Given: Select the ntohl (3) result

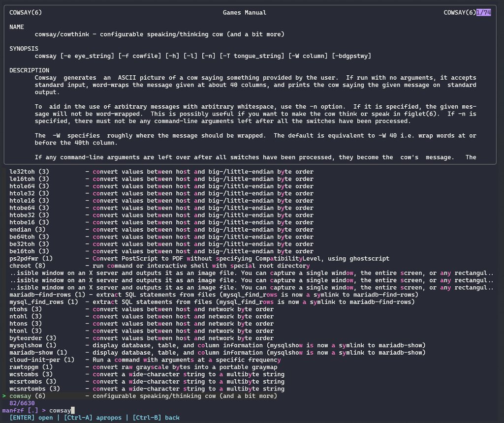Looking at the screenshot, I should [141, 316].
